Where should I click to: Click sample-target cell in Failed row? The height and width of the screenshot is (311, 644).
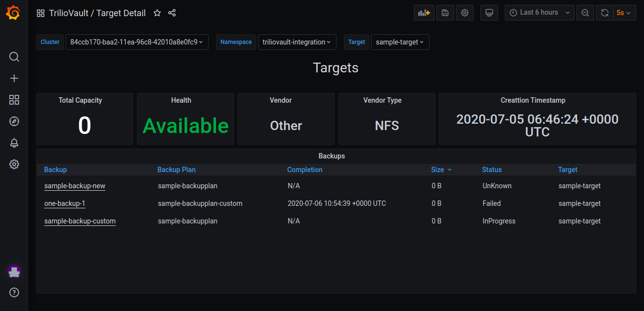579,203
